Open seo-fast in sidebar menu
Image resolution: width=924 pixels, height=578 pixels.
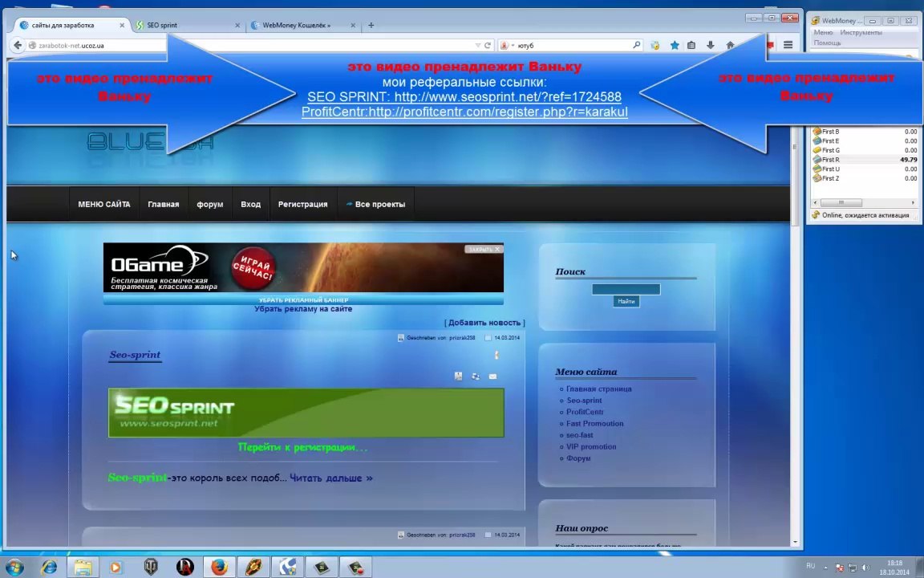[580, 434]
